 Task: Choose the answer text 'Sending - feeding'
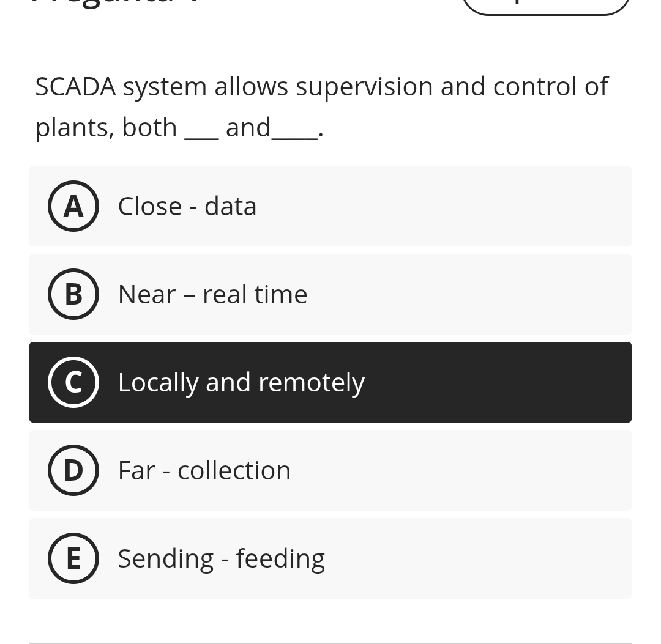221,558
